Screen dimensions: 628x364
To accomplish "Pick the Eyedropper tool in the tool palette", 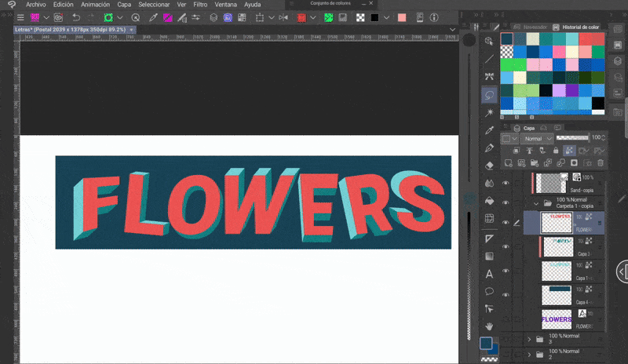I will [x=489, y=130].
